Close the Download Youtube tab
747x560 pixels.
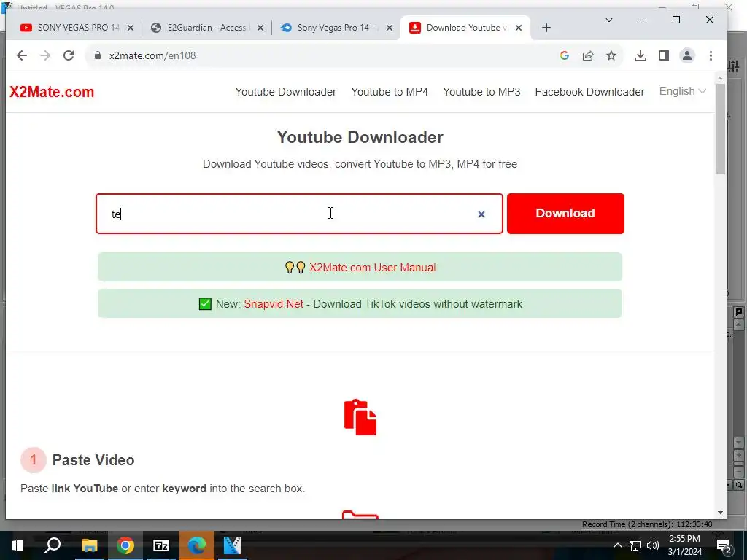[x=519, y=28]
